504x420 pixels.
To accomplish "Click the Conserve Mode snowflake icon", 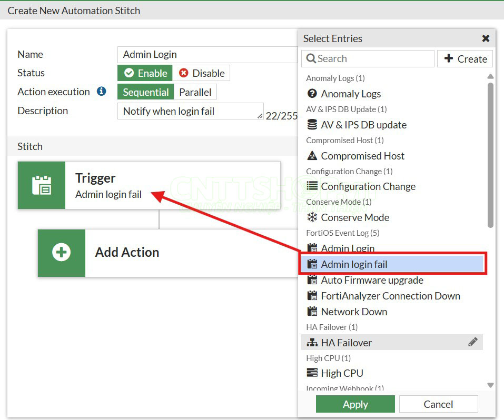I will pyautogui.click(x=312, y=217).
